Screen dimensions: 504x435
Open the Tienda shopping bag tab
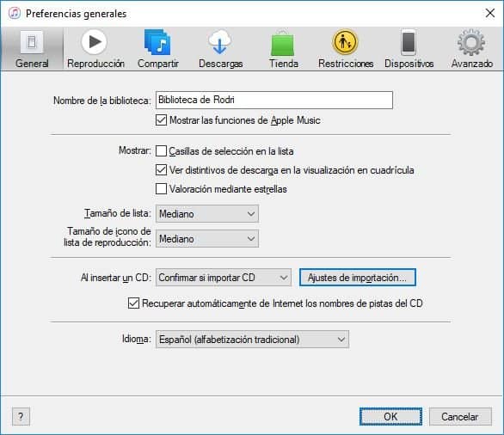click(x=283, y=49)
